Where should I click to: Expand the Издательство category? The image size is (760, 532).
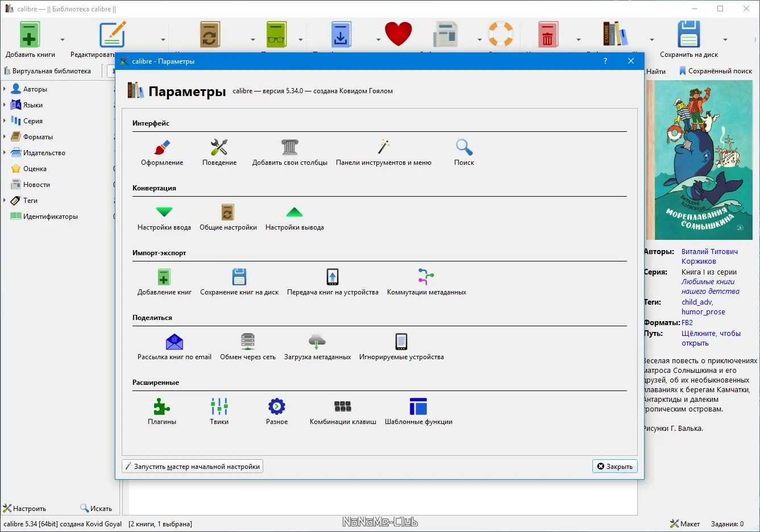[x=5, y=153]
